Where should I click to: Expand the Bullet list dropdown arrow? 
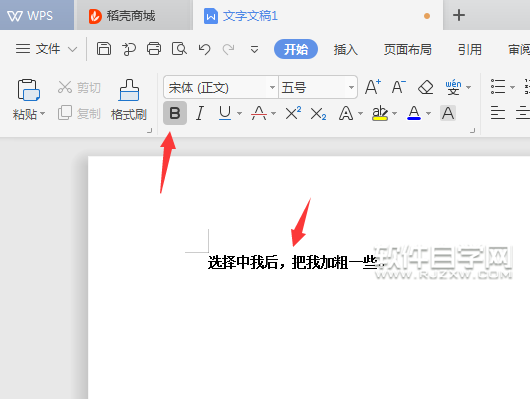(x=512, y=88)
